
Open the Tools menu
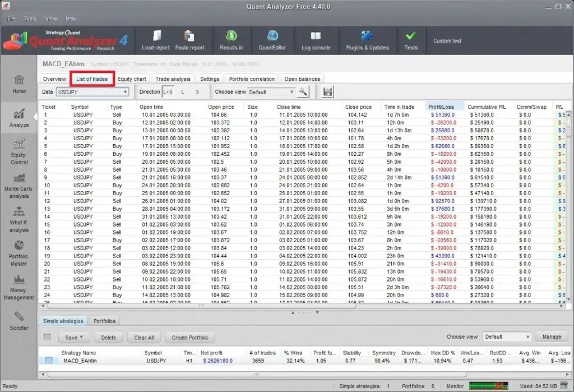[30, 19]
